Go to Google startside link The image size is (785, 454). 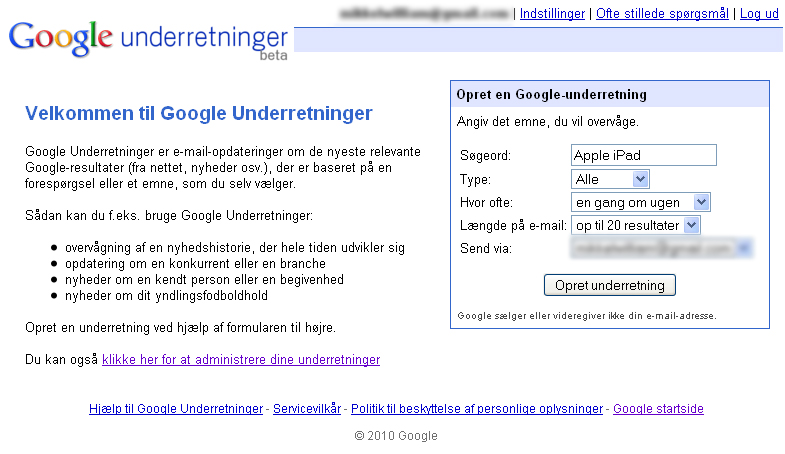[658, 409]
